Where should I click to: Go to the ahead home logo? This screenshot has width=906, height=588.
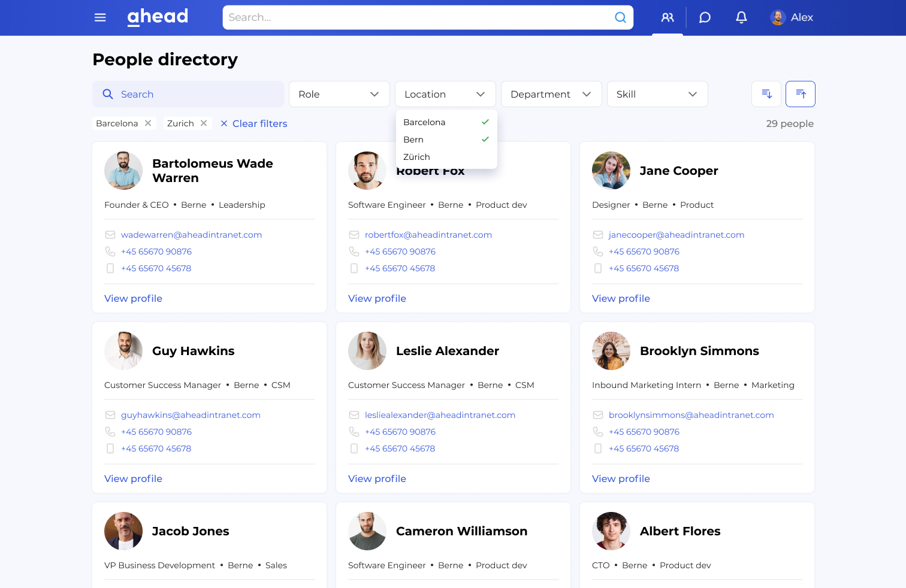pos(157,17)
